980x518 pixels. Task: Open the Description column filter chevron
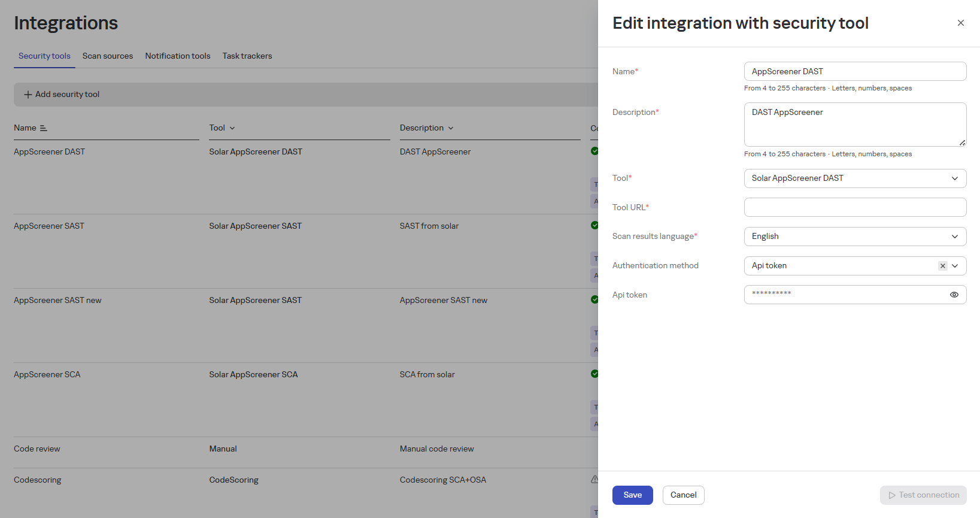coord(451,128)
